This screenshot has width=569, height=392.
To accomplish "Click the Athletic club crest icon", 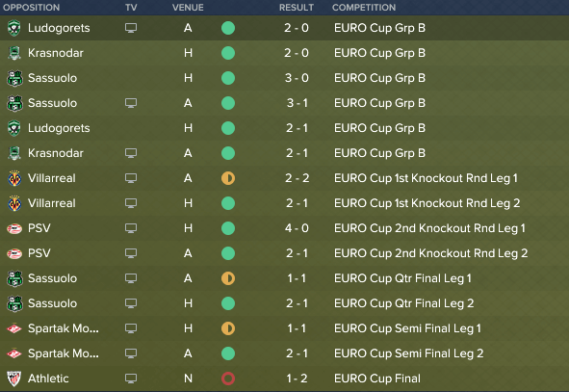I will point(14,379).
